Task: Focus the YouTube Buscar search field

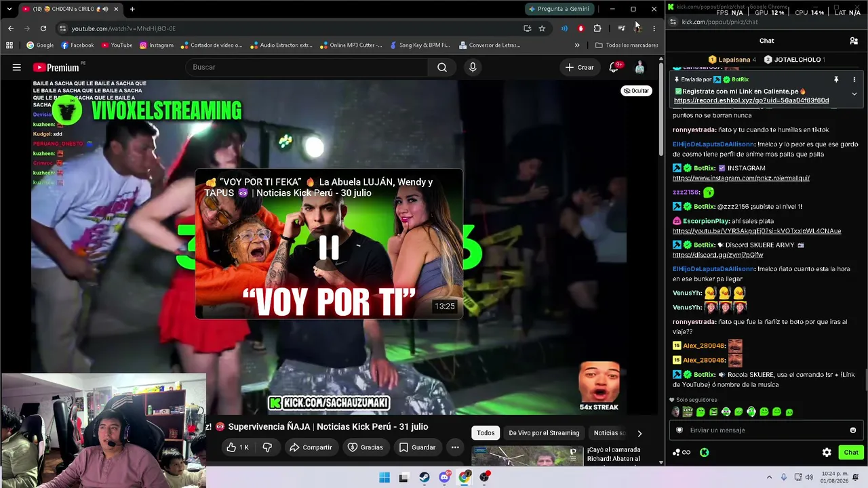Action: tap(307, 67)
